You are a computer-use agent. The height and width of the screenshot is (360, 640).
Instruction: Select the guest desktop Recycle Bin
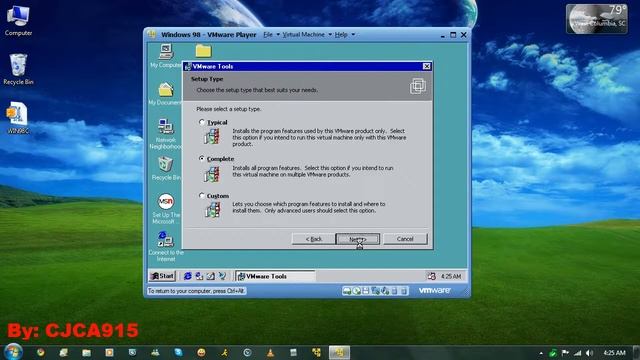[x=166, y=168]
